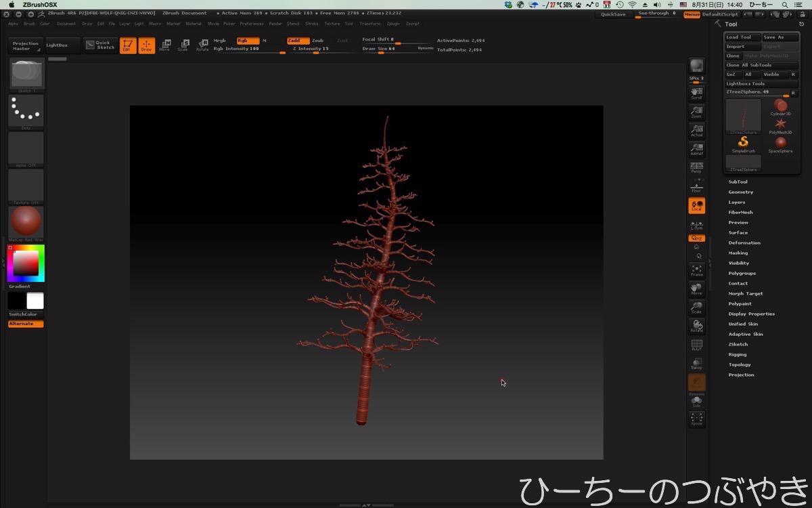Open the Zplugin menu

coord(393,24)
